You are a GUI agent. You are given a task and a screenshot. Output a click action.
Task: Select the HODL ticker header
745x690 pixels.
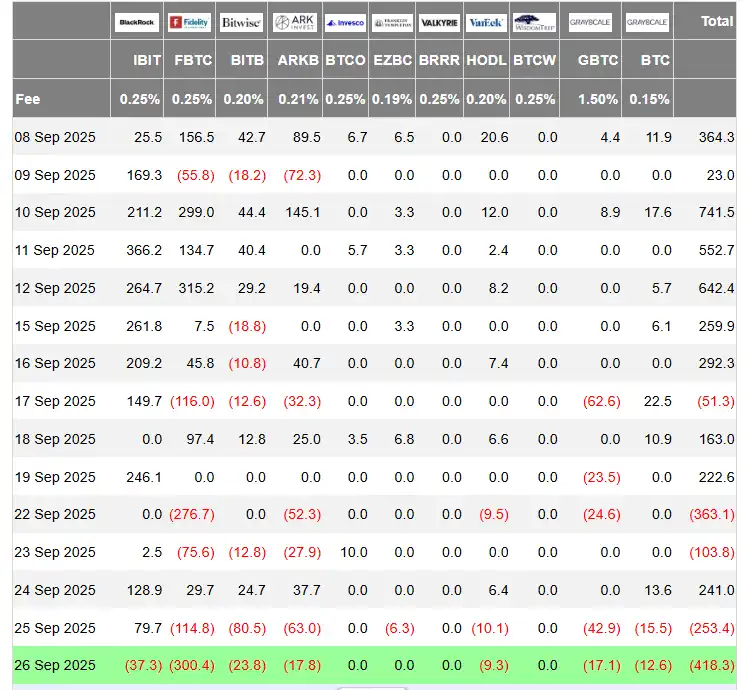click(x=488, y=60)
